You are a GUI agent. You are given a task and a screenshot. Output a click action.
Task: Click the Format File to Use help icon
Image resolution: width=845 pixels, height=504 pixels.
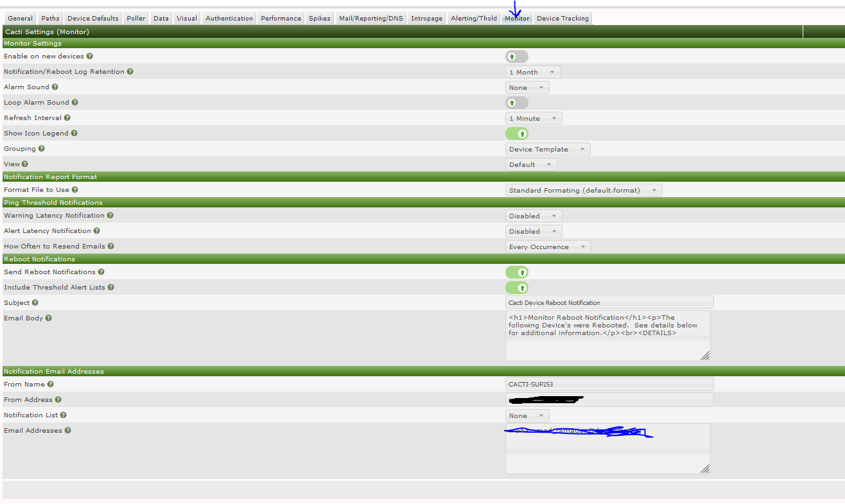pyautogui.click(x=74, y=190)
